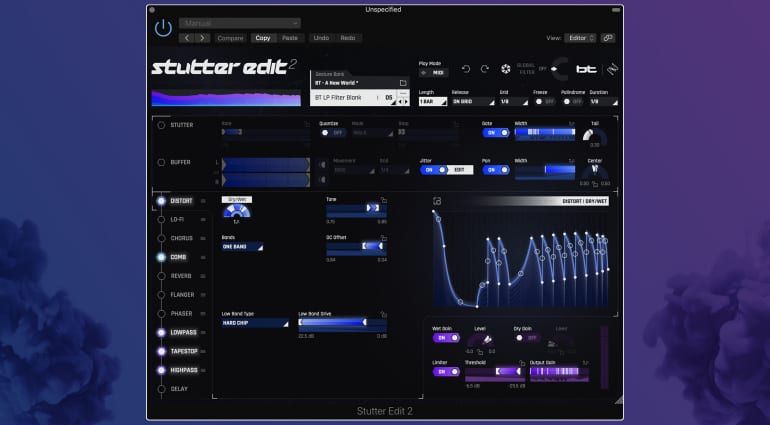The width and height of the screenshot is (770, 425).
Task: Enable the Stutter module circle
Action: [161, 125]
